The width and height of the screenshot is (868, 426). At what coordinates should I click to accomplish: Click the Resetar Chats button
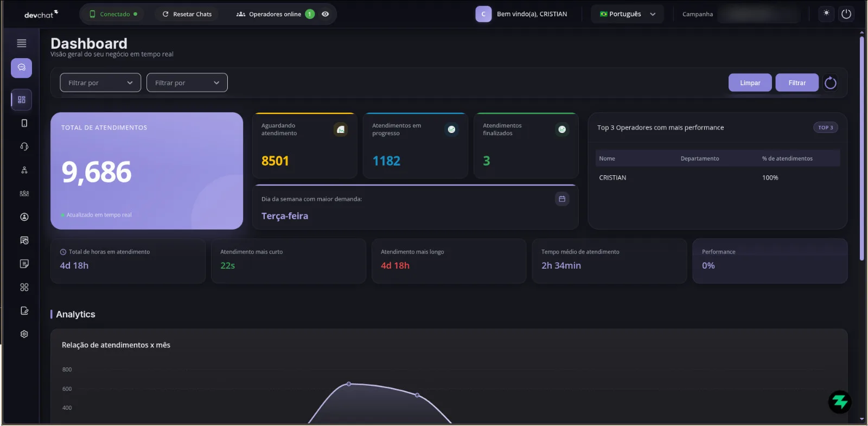click(x=187, y=14)
